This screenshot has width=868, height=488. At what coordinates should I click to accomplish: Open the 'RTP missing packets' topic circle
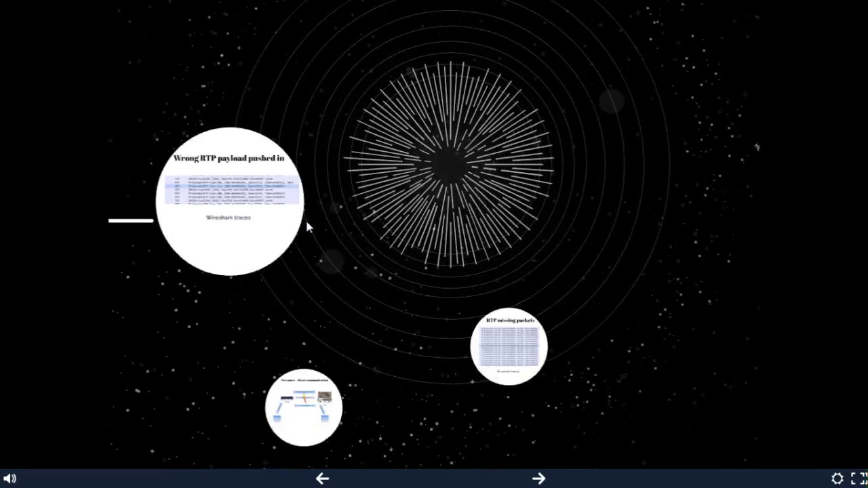[509, 347]
